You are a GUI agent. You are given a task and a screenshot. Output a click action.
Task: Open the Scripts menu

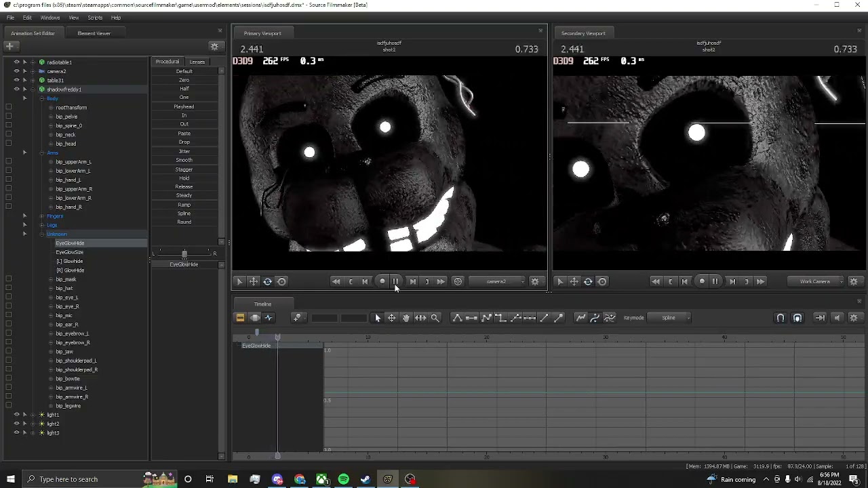[95, 18]
